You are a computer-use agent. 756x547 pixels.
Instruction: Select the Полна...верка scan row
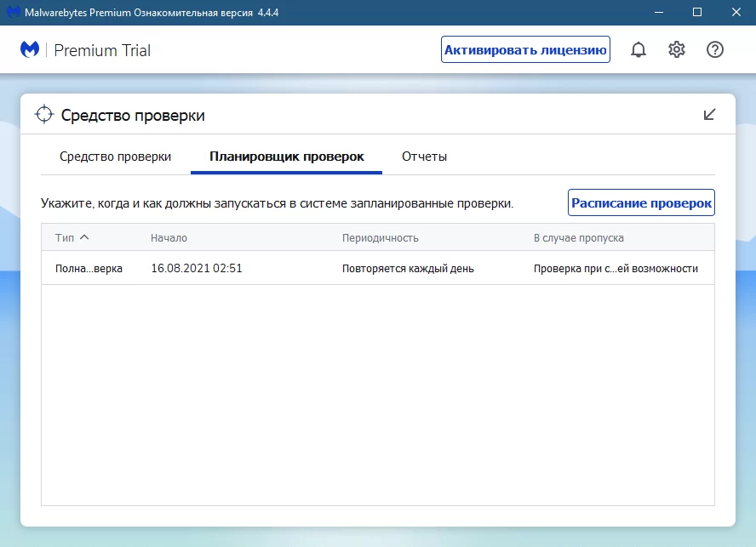click(x=378, y=268)
